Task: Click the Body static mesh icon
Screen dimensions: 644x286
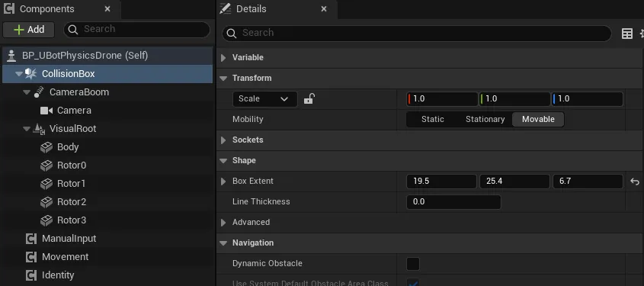Action: point(46,147)
